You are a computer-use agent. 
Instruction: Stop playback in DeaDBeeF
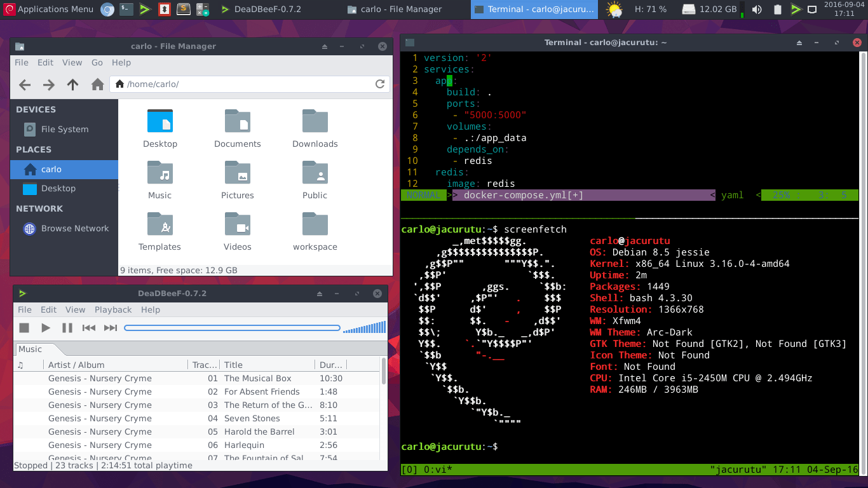coord(25,327)
